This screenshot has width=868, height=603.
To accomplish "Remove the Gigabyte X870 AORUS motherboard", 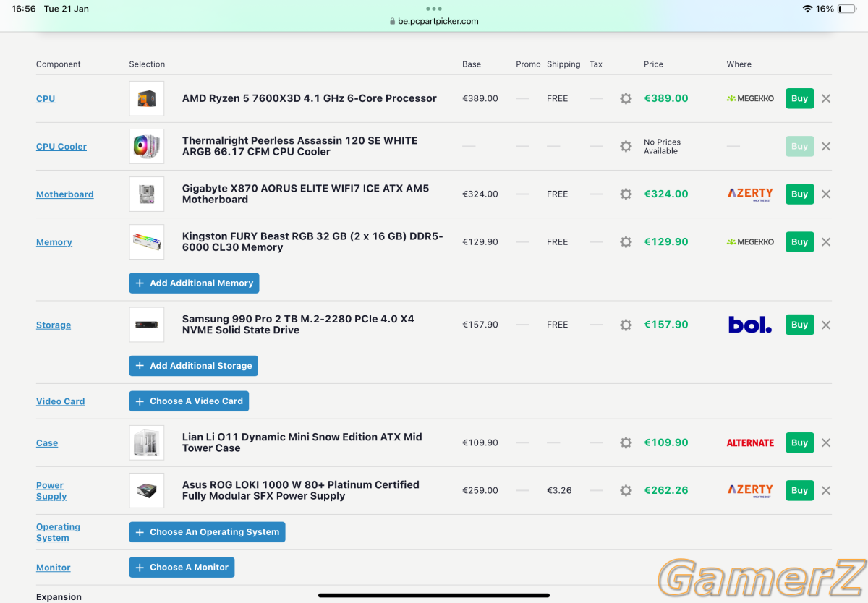I will (826, 194).
